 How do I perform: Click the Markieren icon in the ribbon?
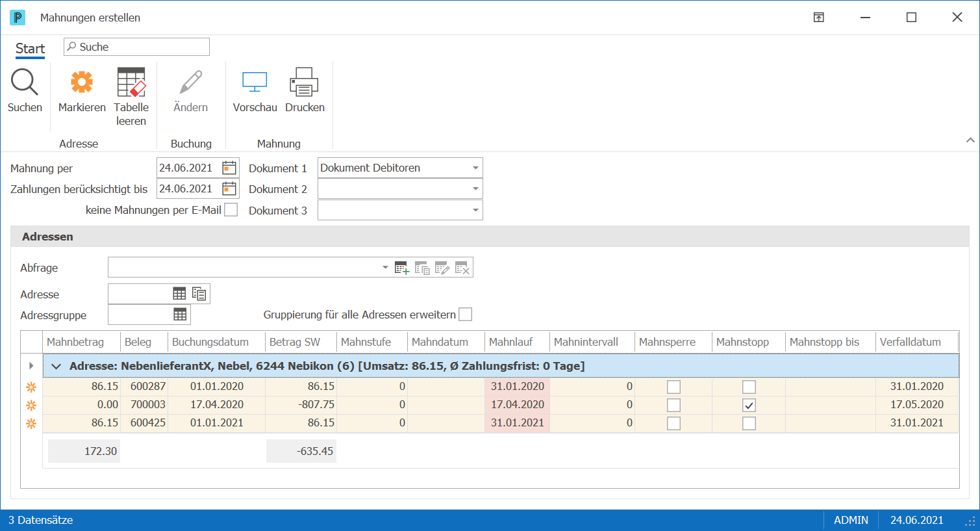(82, 83)
